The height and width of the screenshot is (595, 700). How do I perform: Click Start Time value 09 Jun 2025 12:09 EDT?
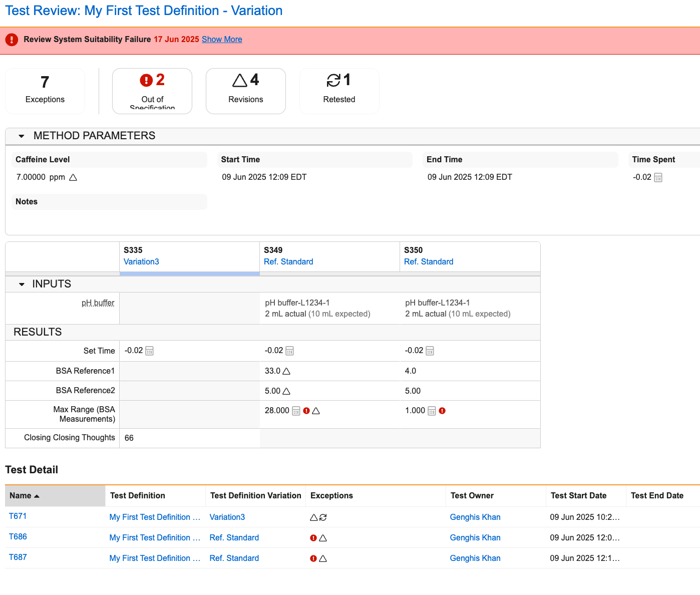tap(264, 177)
